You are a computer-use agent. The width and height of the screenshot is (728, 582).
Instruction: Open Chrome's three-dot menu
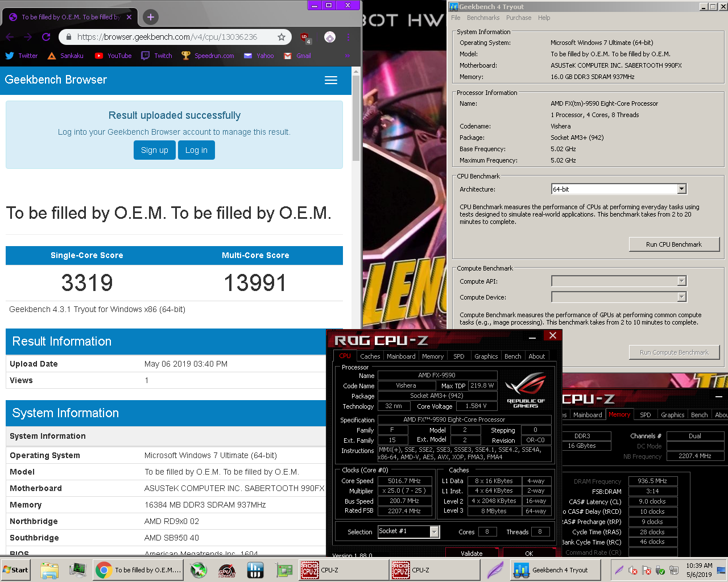pos(348,37)
